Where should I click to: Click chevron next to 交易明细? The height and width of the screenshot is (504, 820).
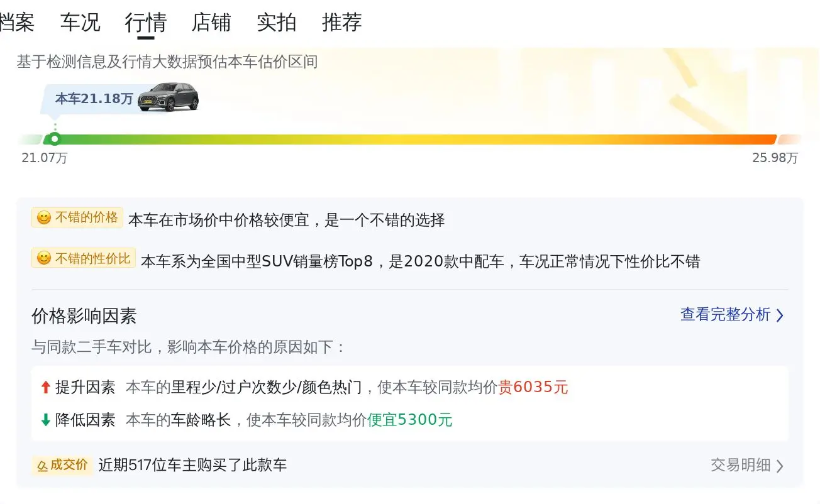[780, 466]
